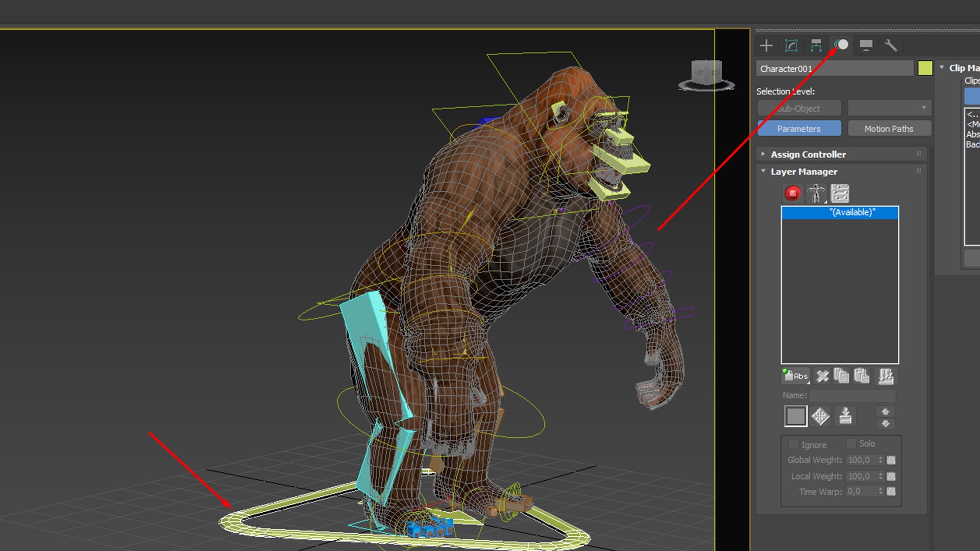The height and width of the screenshot is (551, 980).
Task: Click the Layer Manager rollout grip dots
Action: tap(919, 171)
